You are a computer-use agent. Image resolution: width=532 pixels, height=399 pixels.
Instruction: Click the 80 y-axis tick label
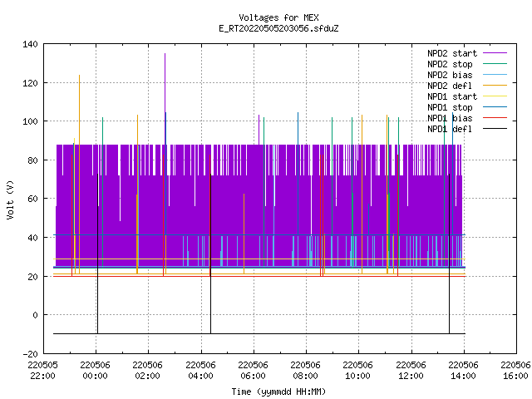pyautogui.click(x=32, y=160)
